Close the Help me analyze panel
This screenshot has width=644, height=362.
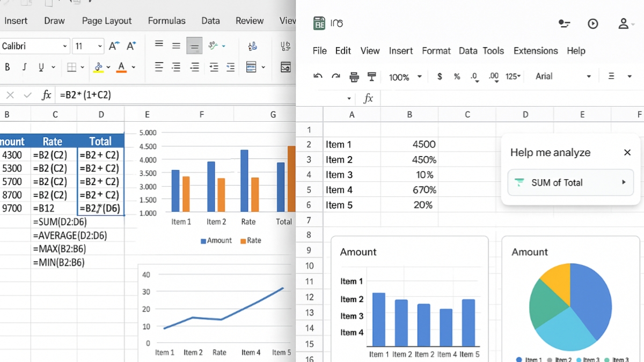[x=627, y=152]
